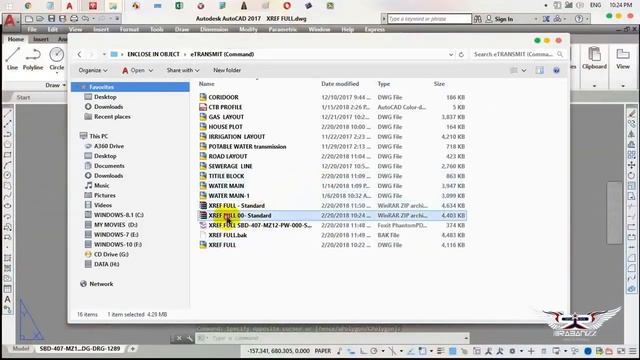The width and height of the screenshot is (640, 360).
Task: Select the Line tool in ribbon
Action: coord(12,59)
